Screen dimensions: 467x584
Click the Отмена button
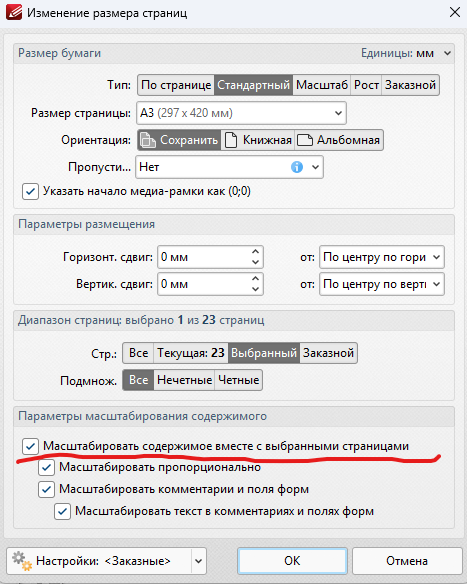tap(407, 561)
